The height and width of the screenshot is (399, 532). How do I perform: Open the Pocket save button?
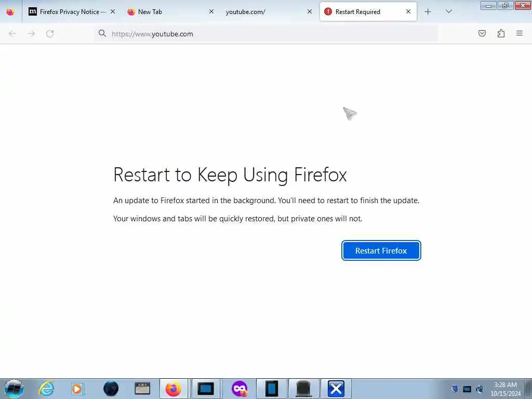pyautogui.click(x=482, y=33)
